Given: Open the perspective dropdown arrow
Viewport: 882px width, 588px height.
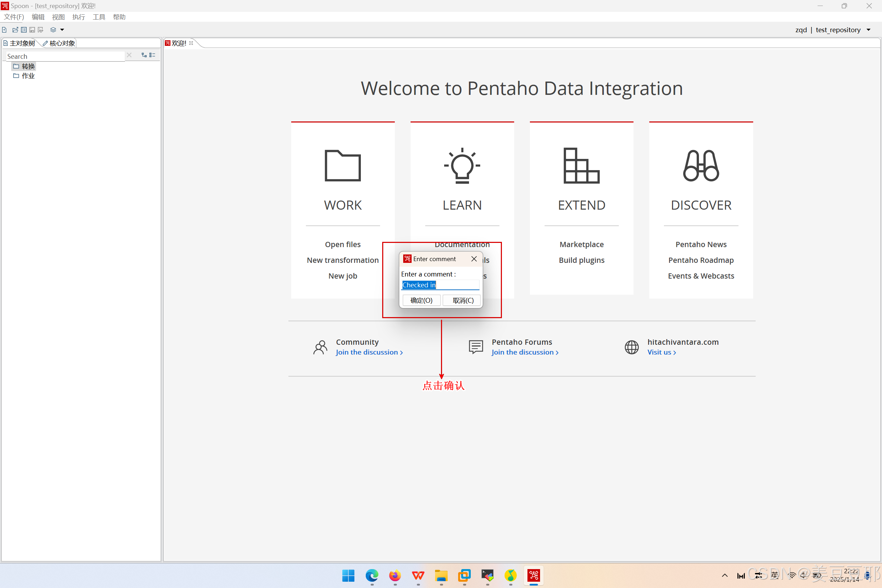Looking at the screenshot, I should tap(62, 30).
